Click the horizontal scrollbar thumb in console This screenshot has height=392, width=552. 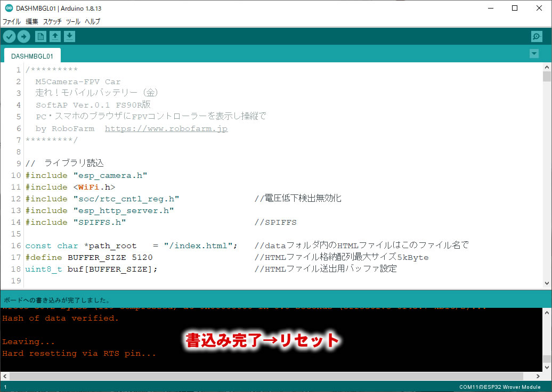click(266, 376)
